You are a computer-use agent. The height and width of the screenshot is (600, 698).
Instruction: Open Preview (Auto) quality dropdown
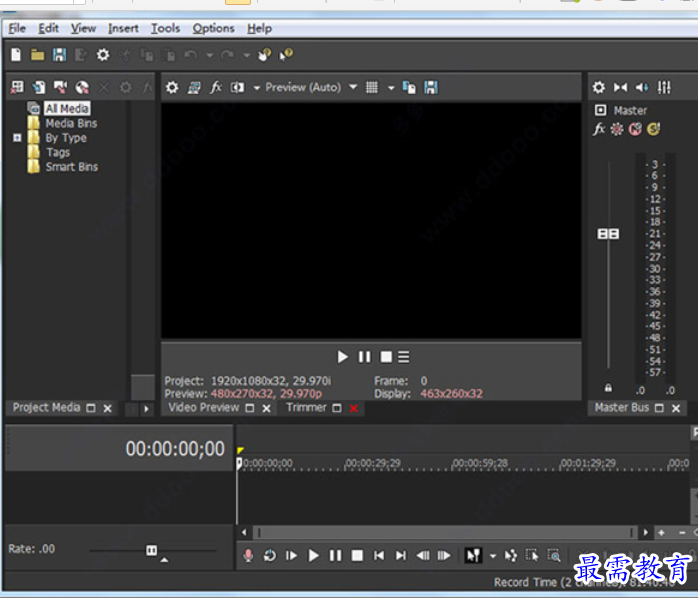353,87
